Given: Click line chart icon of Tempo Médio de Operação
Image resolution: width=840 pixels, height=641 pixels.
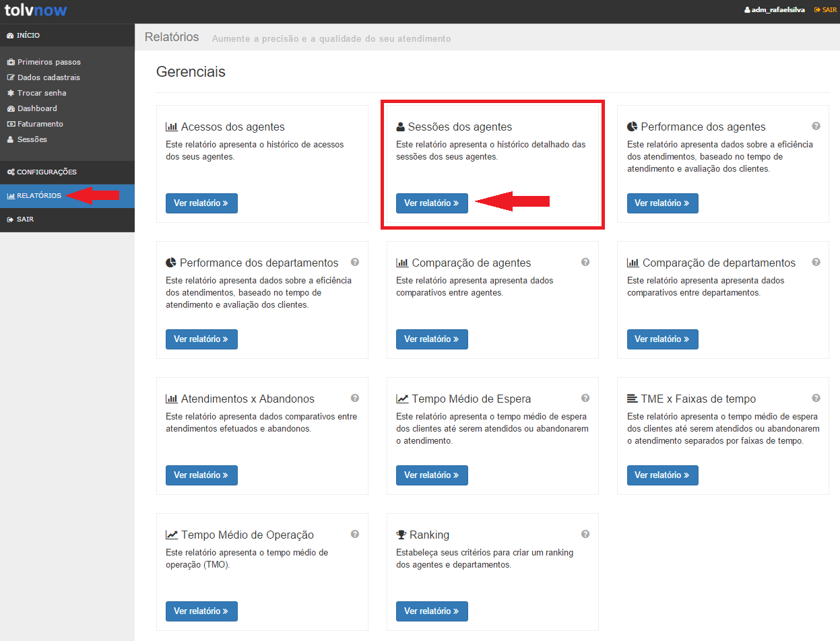Looking at the screenshot, I should point(172,535).
